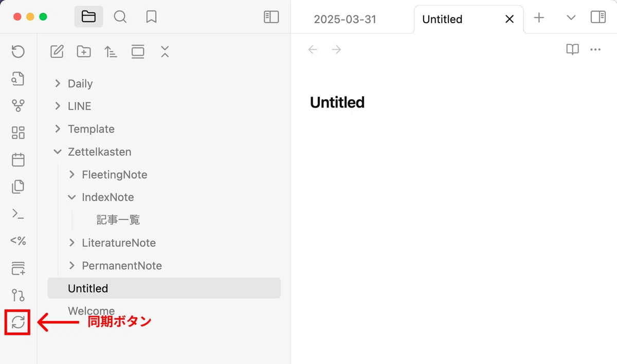Screen dimensions: 617x364
Task: Open the graph view icon
Action: (18, 106)
